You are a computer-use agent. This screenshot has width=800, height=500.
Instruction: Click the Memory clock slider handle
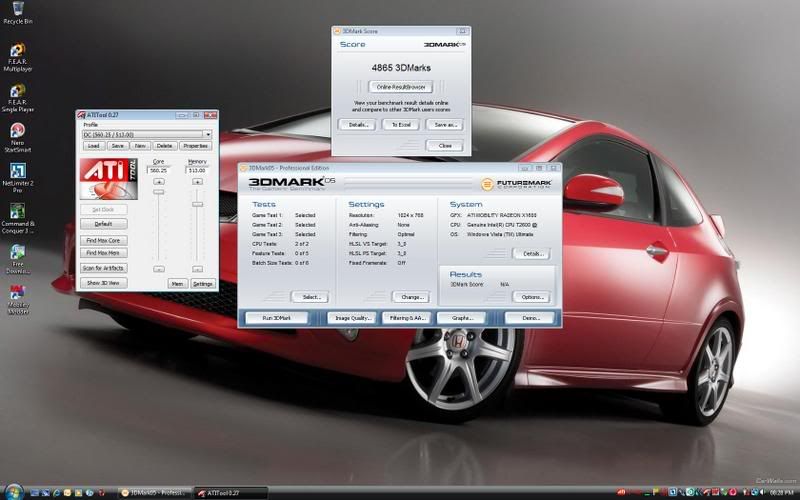coord(197,204)
